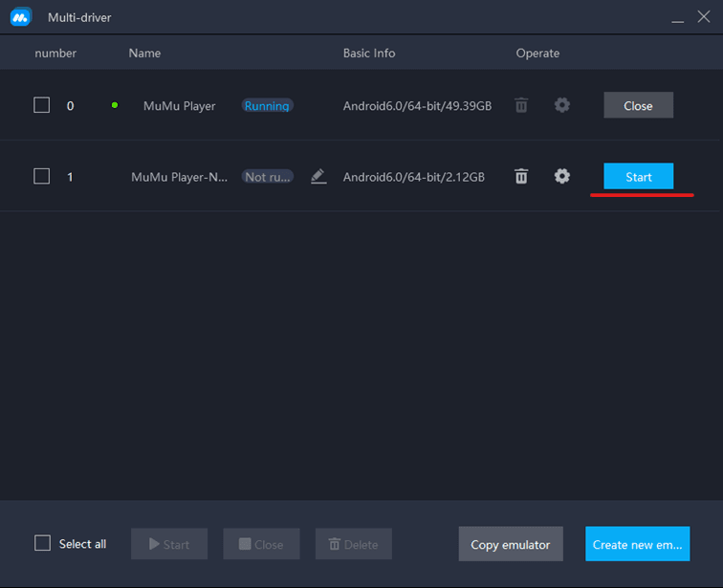Click the batch Delete button at bottom
723x588 pixels.
point(354,544)
